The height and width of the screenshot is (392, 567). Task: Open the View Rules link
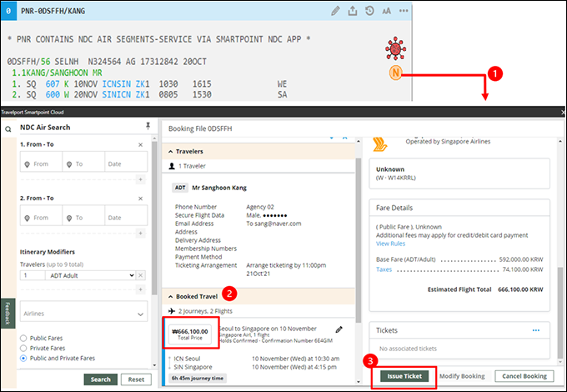point(390,244)
